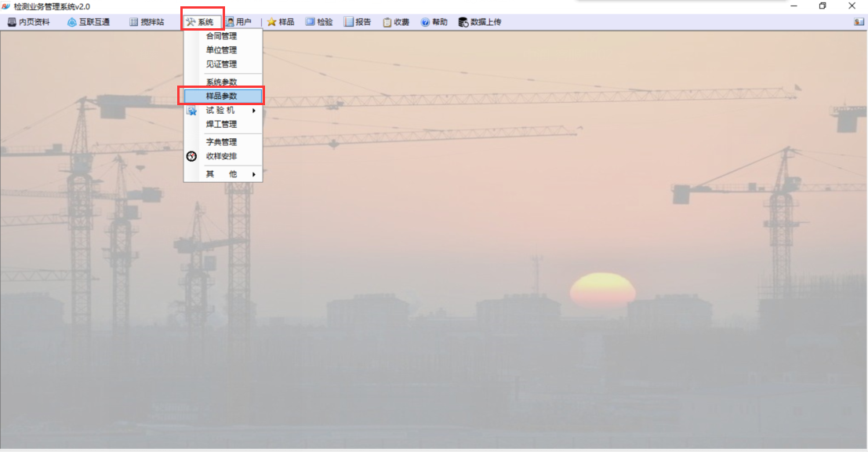Click the application logo in title bar
Image resolution: width=868 pixels, height=452 pixels.
point(6,6)
